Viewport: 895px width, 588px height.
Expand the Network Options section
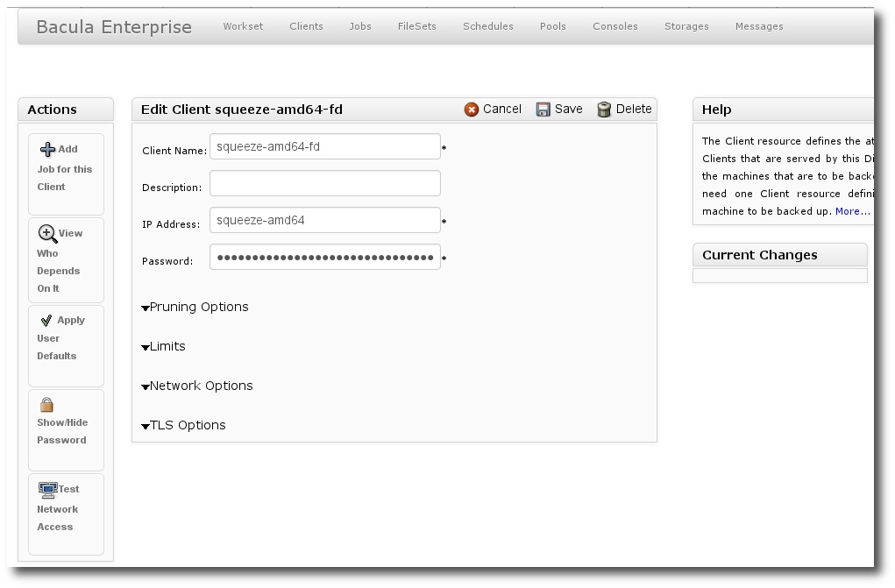(x=197, y=386)
